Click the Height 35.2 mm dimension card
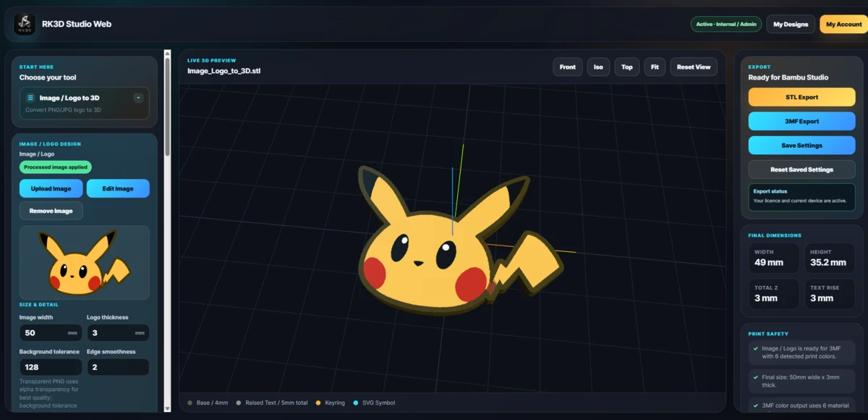 pyautogui.click(x=829, y=258)
